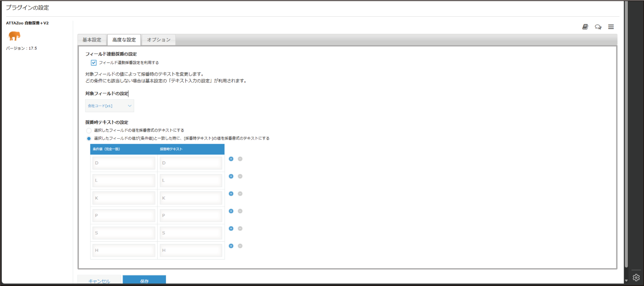Switch to the 基本設定 tab
Viewport: 644px width, 286px height.
(92, 40)
